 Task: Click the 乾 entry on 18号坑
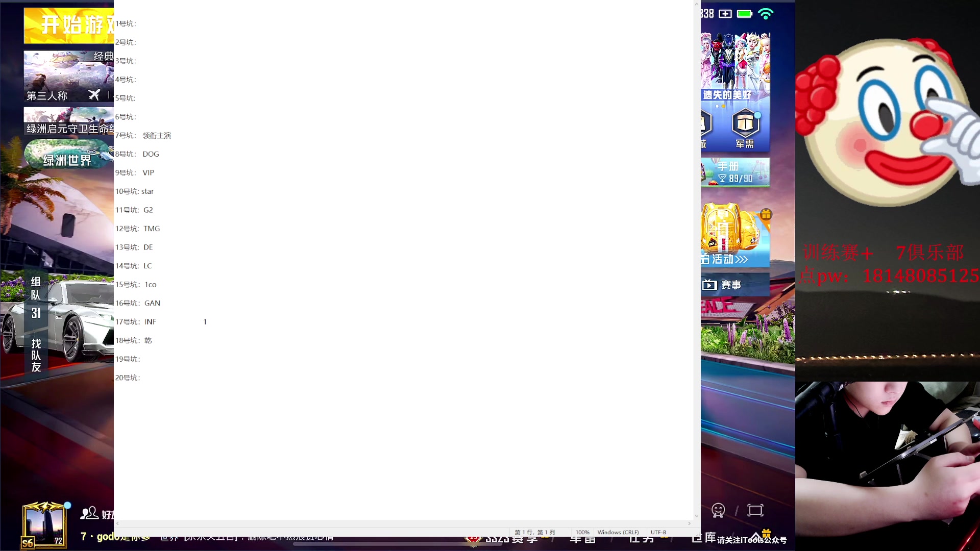pos(148,340)
